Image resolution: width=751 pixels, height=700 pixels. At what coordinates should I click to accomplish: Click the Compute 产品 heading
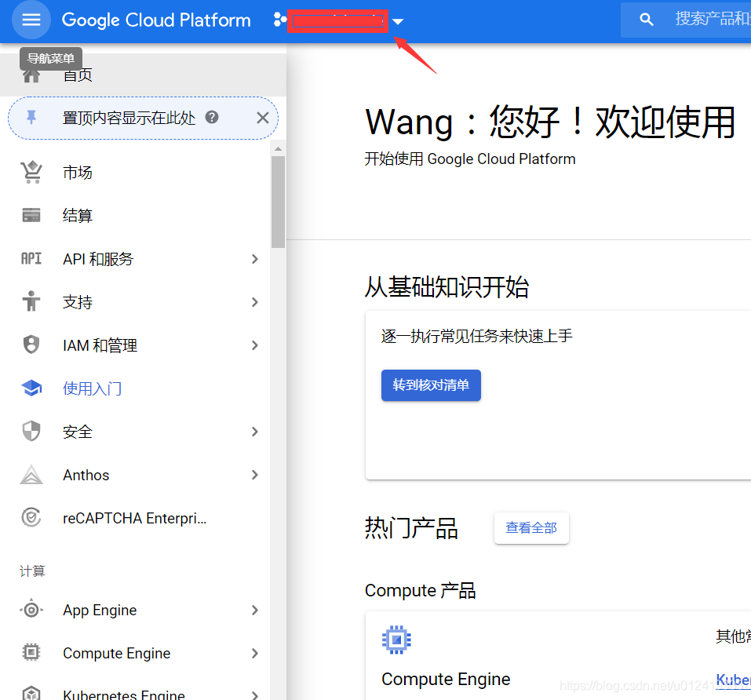point(420,590)
